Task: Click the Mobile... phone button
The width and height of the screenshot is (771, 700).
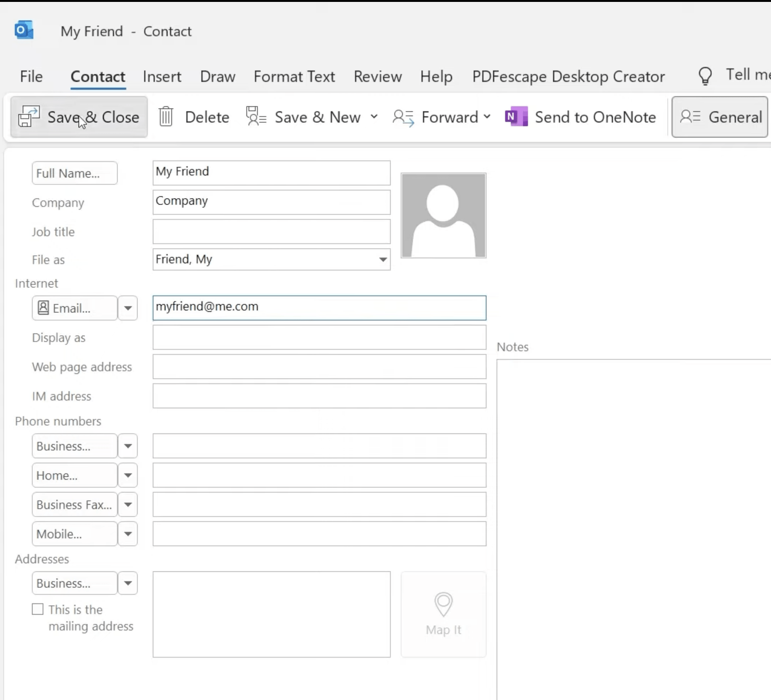Action: pos(74,534)
